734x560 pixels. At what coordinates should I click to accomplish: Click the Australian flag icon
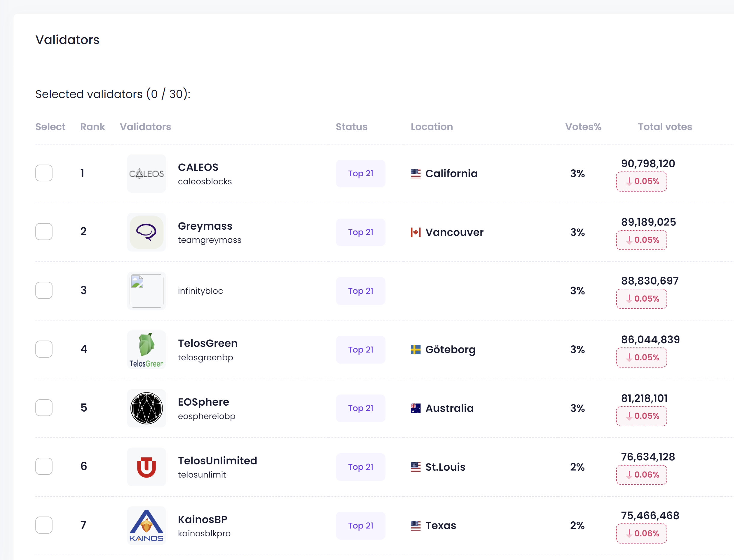point(415,408)
